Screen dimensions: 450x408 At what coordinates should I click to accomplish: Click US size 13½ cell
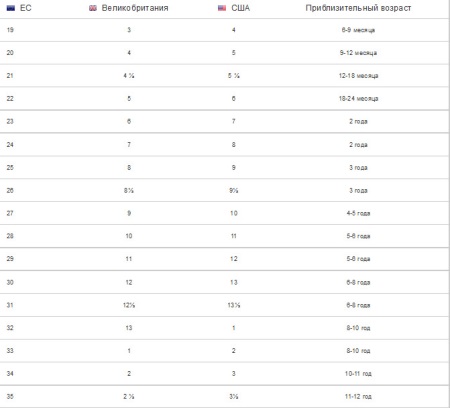[x=234, y=305]
